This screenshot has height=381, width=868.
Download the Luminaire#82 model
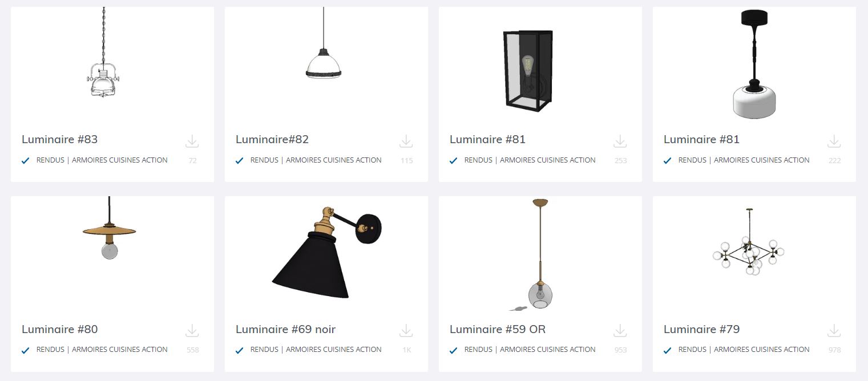click(406, 141)
